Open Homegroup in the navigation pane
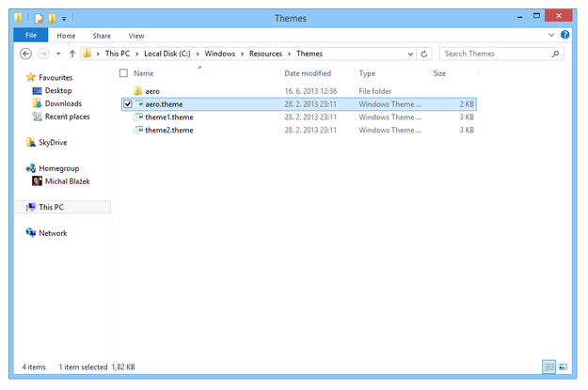 click(x=59, y=168)
